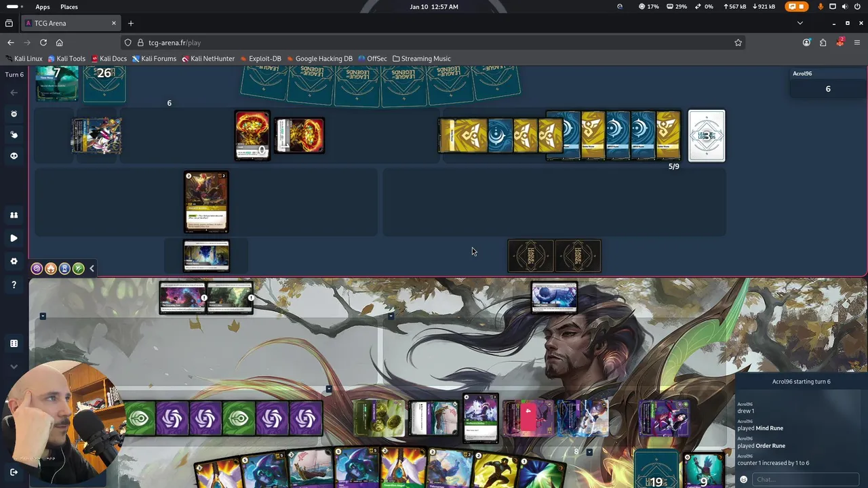This screenshot has height=488, width=868.
Task: Select the highlighted white-bordered card in your base
Action: (x=481, y=418)
